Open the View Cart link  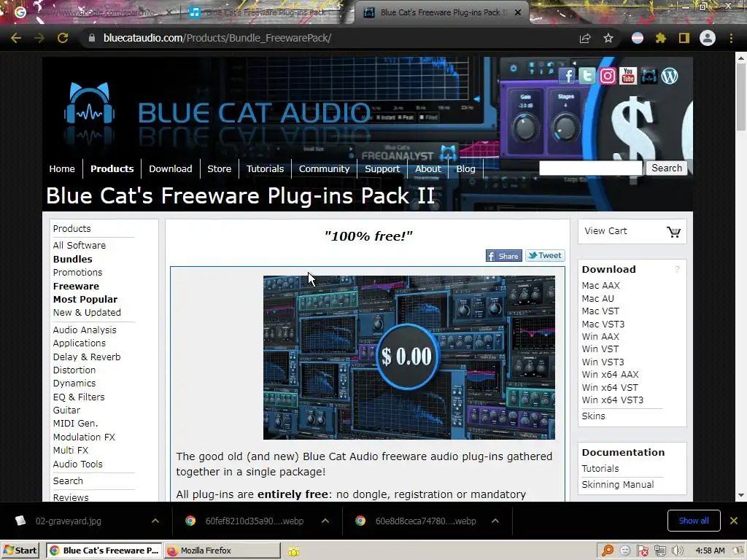(x=605, y=231)
